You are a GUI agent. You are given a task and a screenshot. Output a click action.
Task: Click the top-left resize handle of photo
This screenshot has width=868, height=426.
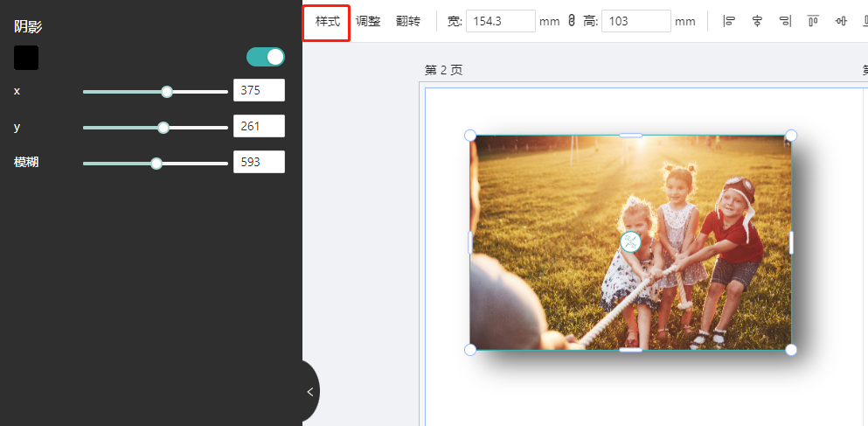pos(470,136)
